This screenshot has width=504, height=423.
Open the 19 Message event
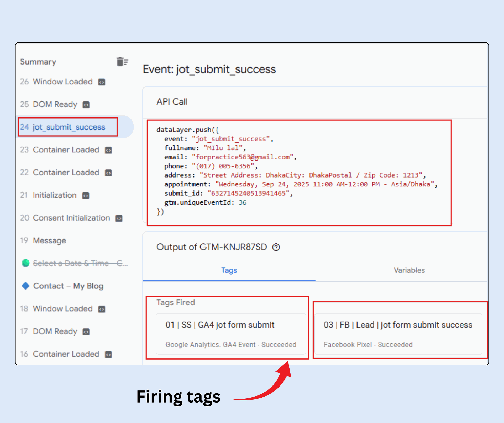point(49,240)
